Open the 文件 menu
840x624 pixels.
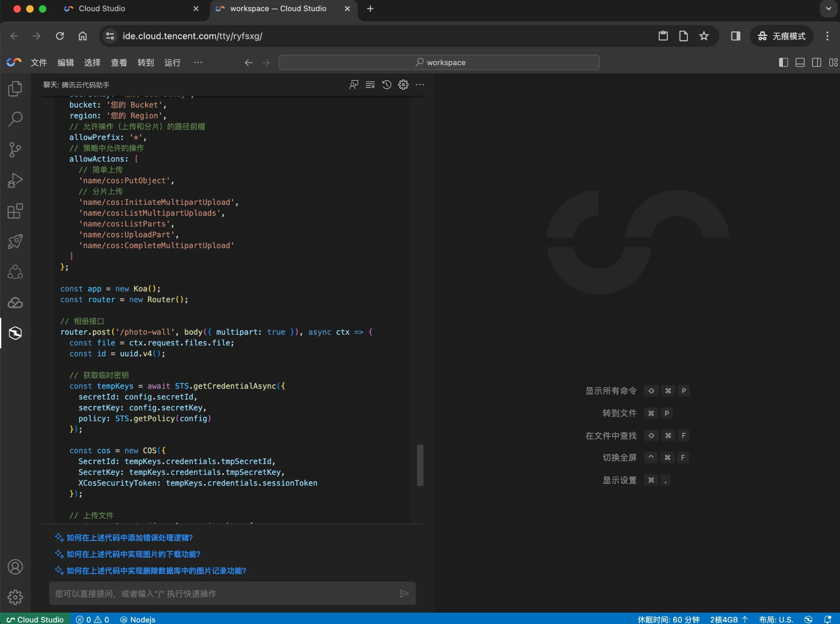(38, 62)
